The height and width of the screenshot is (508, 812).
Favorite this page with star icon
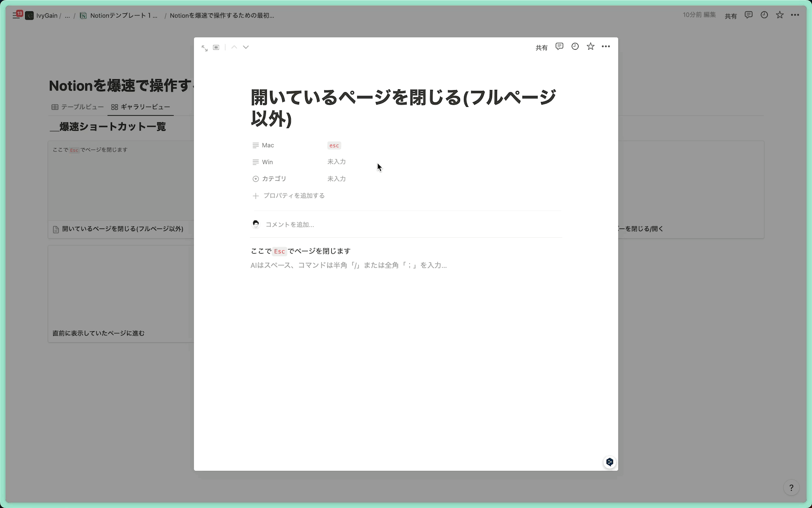pos(590,47)
